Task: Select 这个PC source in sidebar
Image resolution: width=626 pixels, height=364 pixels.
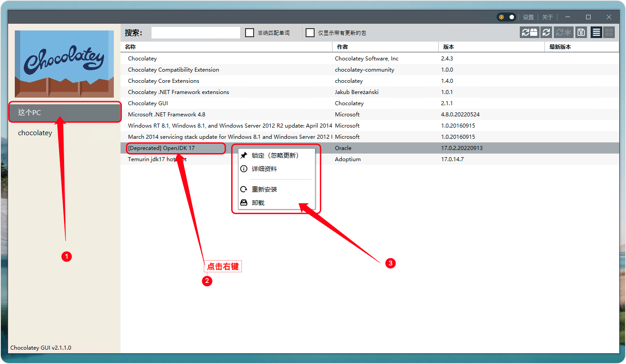Action: pos(65,112)
